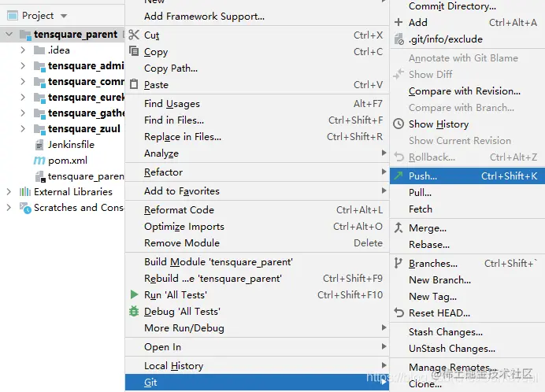Click the tensquare_parent module folder icon
Screen dimensions: 545x392
pyautogui.click(x=26, y=35)
